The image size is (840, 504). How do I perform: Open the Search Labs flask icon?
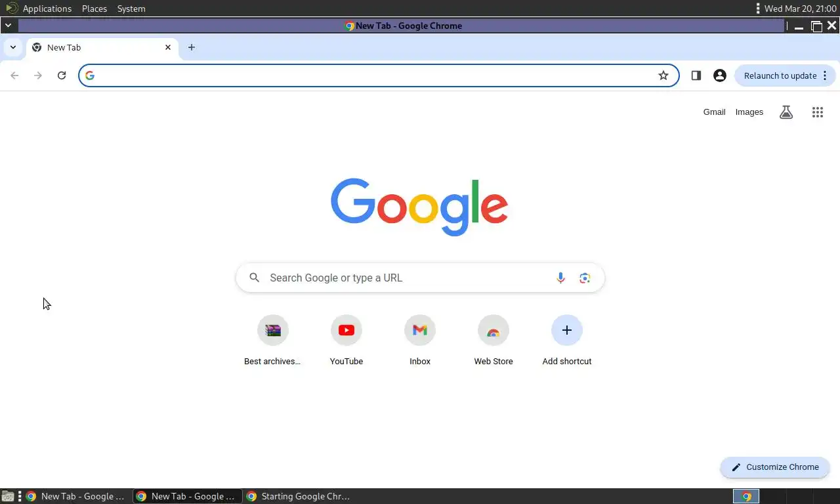click(786, 112)
